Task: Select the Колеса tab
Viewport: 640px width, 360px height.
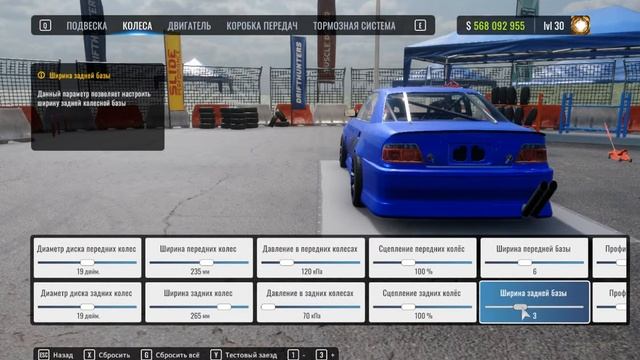Action: pyautogui.click(x=137, y=26)
